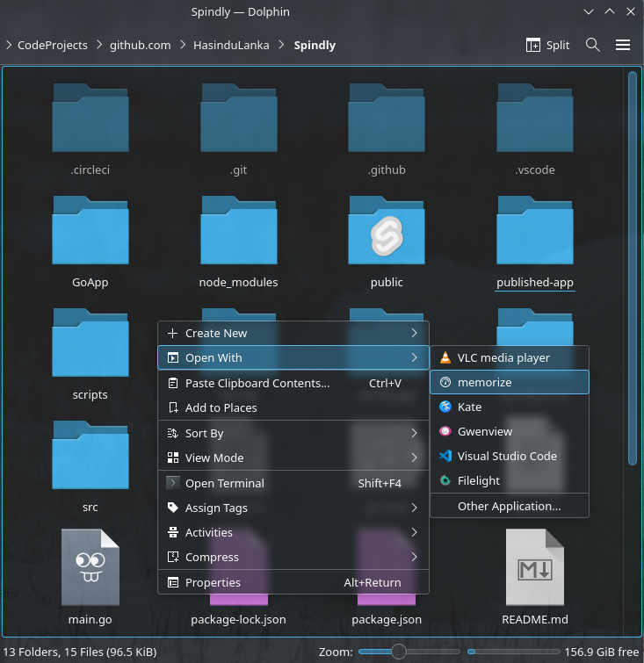Expand the Assign Tags submenu arrow
Screen dimensions: 644x663
(x=414, y=508)
